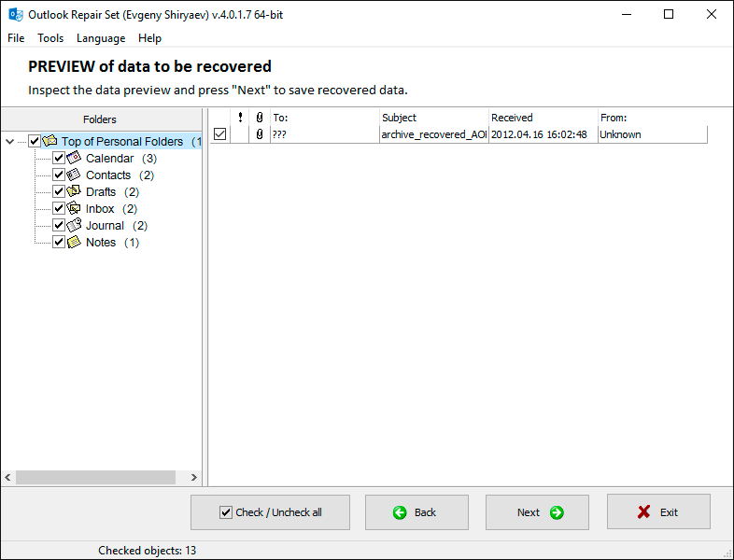Image resolution: width=734 pixels, height=560 pixels.
Task: Click the green back arrow icon
Action: pos(400,512)
